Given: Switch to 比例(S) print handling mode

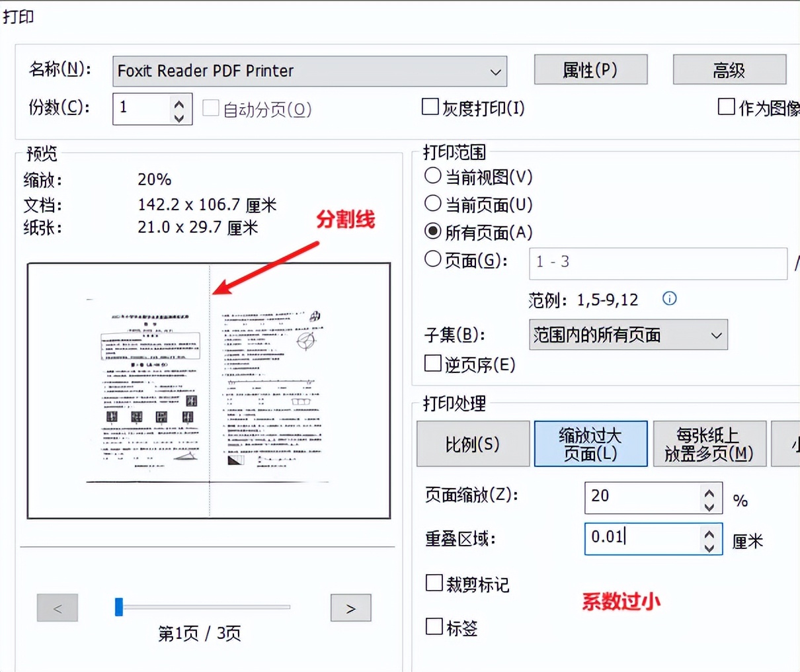Looking at the screenshot, I should click(x=473, y=444).
